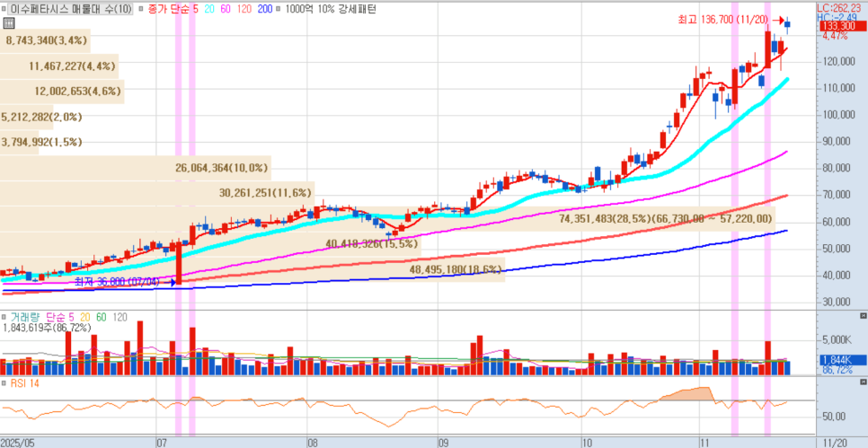Click the 50.00 RSI axis label
The image size is (868, 448).
[x=836, y=417]
